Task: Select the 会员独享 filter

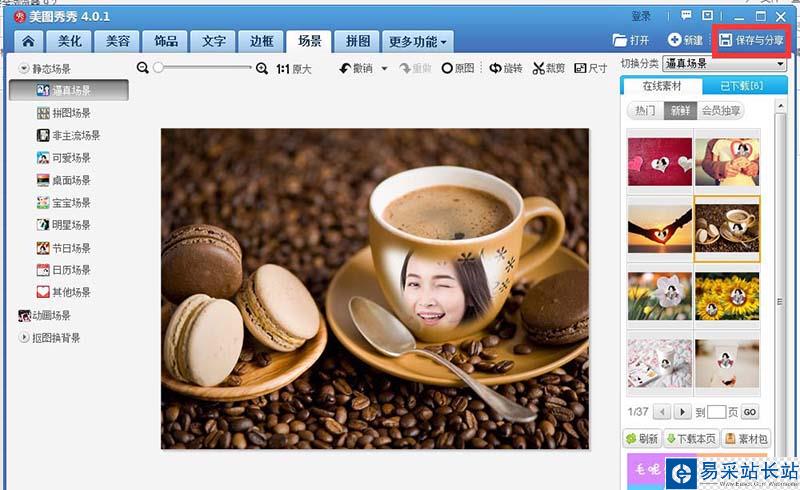Action: [x=720, y=110]
